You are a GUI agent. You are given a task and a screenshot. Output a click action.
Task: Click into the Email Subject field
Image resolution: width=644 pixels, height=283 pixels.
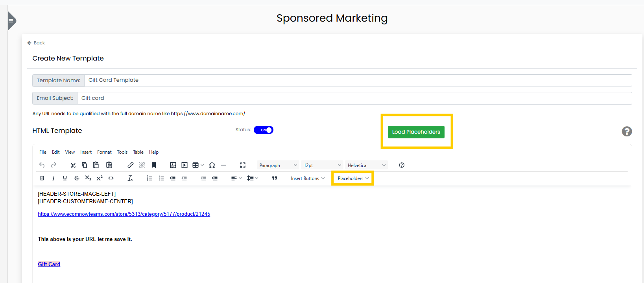point(354,98)
